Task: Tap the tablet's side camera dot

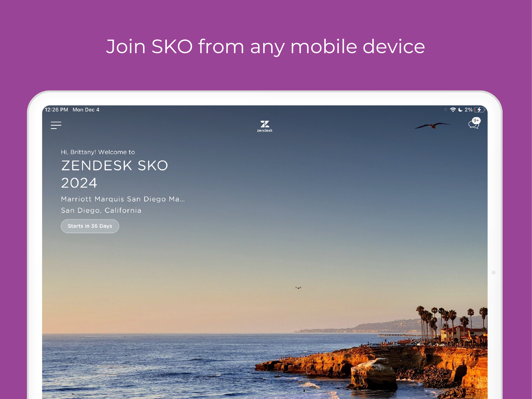Action: click(493, 272)
